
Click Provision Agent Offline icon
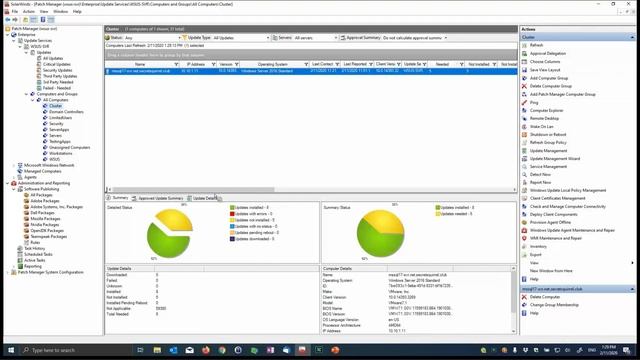tap(524, 222)
